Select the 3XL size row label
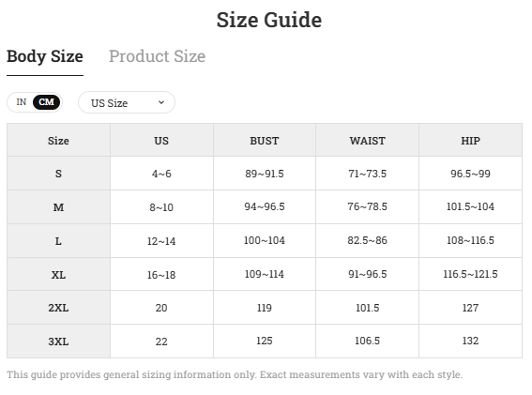532x395 pixels. [58, 341]
